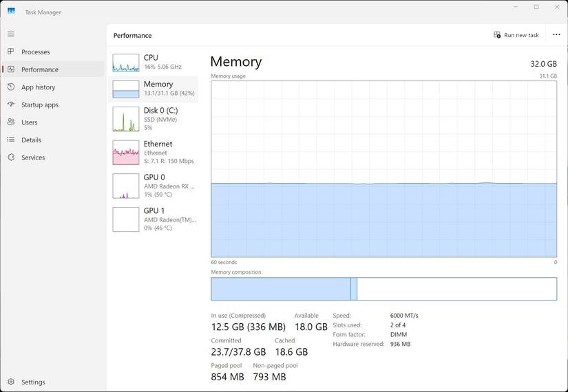Open the three-dot more options menu
Viewport: 568px width, 392px height.
pos(556,35)
